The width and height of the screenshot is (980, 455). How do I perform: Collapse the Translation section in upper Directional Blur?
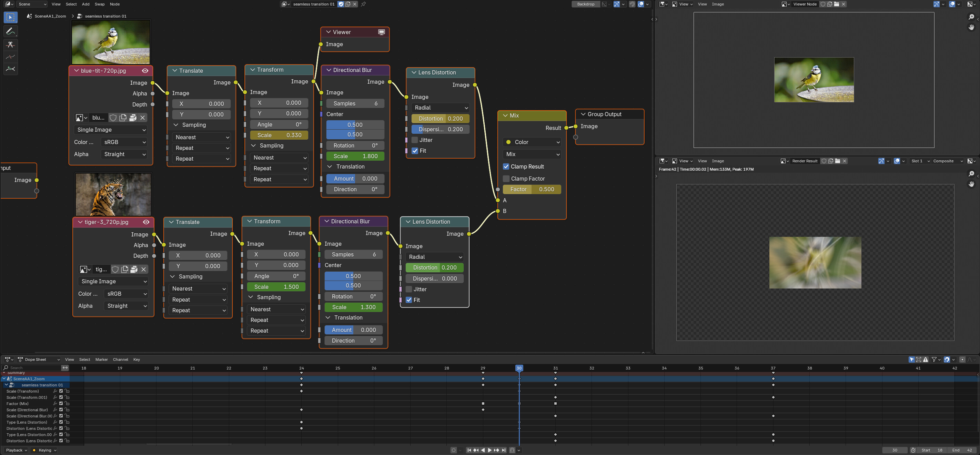[x=329, y=166]
